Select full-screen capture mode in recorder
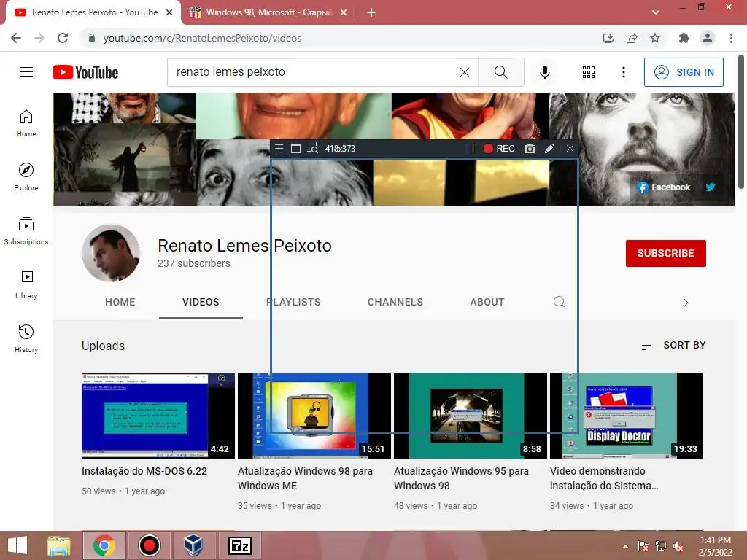Screen dimensions: 747x560 pyautogui.click(x=295, y=149)
